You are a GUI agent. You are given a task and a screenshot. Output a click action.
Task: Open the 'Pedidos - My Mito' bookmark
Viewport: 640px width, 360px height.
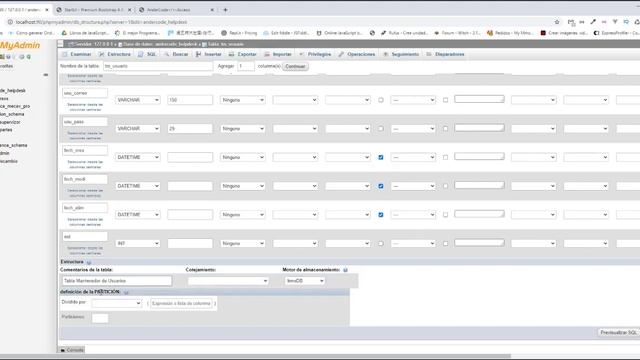click(x=510, y=33)
